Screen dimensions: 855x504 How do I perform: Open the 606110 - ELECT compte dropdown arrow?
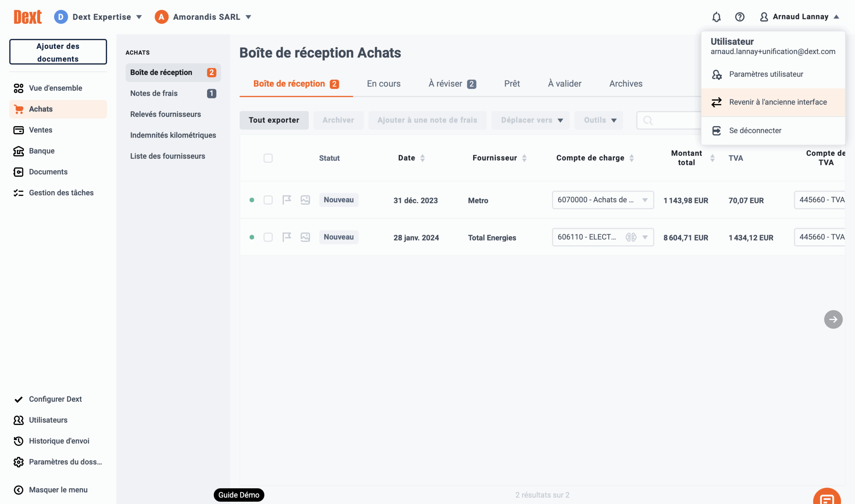[645, 237]
